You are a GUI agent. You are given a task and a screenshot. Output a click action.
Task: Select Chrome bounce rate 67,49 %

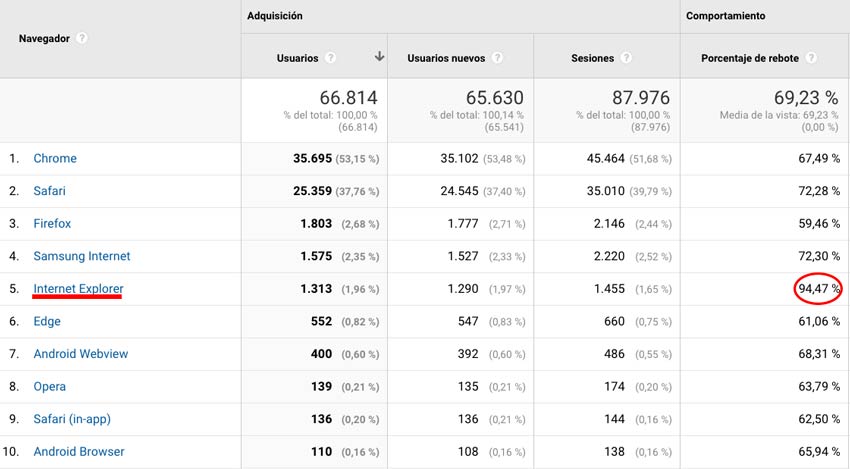(819, 158)
